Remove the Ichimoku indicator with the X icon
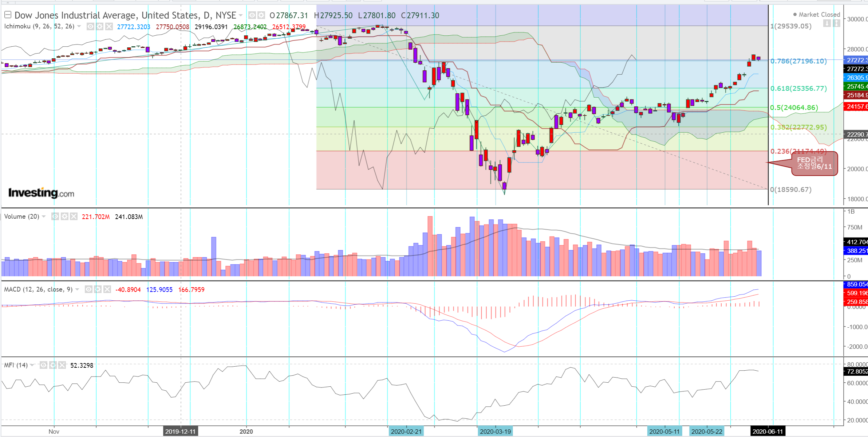The width and height of the screenshot is (868, 437). 109,27
